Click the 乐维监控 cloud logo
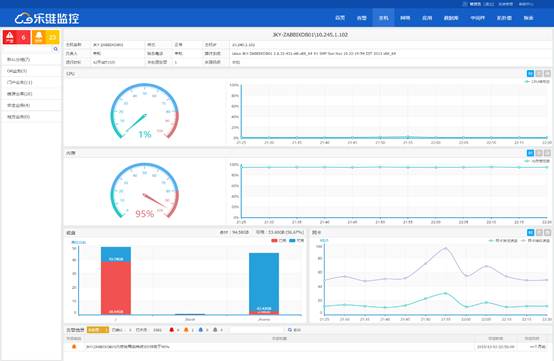 (x=47, y=18)
